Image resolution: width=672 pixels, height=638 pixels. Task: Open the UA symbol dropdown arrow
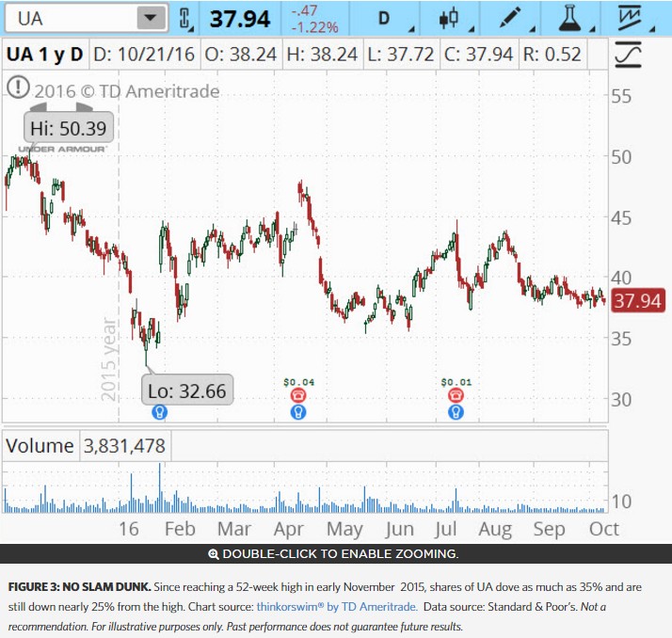[x=151, y=18]
